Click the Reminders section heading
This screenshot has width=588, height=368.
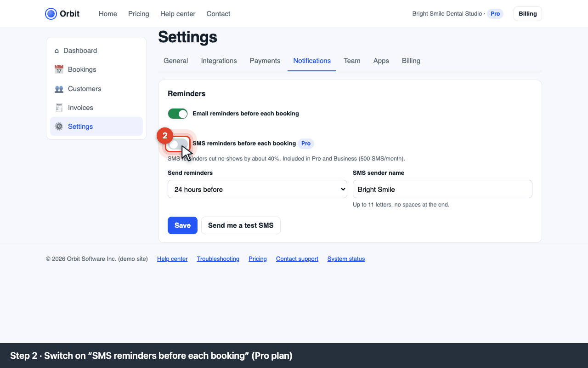[x=187, y=94]
